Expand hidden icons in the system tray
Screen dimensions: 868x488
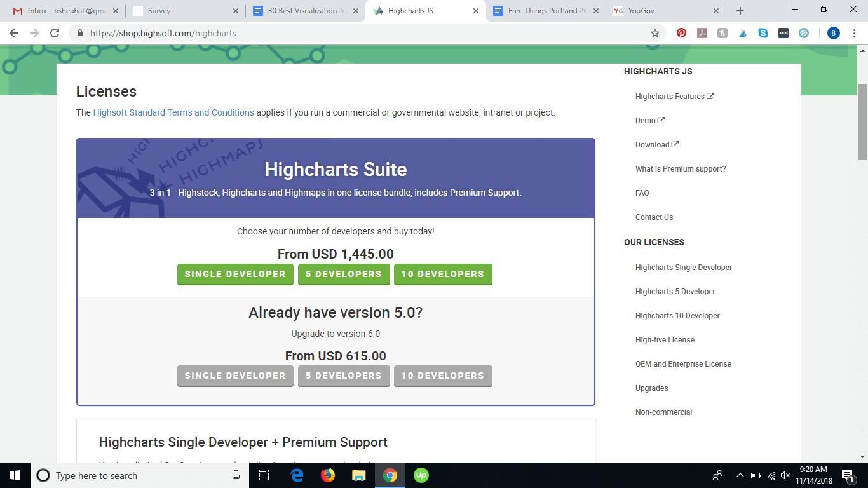(740, 475)
